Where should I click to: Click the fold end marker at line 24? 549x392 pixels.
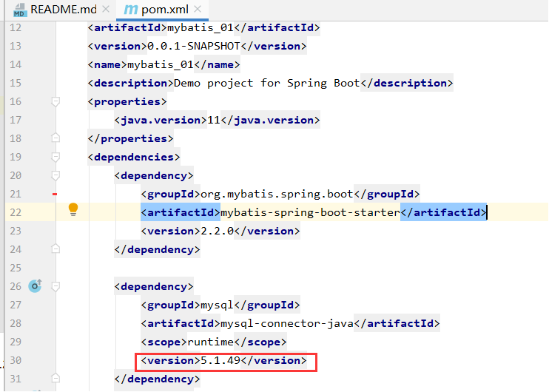(55, 249)
